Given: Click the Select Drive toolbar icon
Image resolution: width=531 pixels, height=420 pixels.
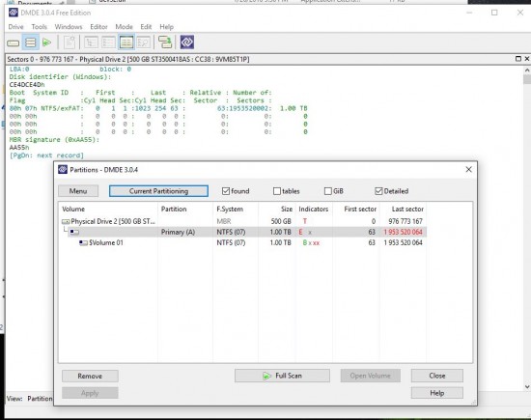Looking at the screenshot, I should coord(14,43).
